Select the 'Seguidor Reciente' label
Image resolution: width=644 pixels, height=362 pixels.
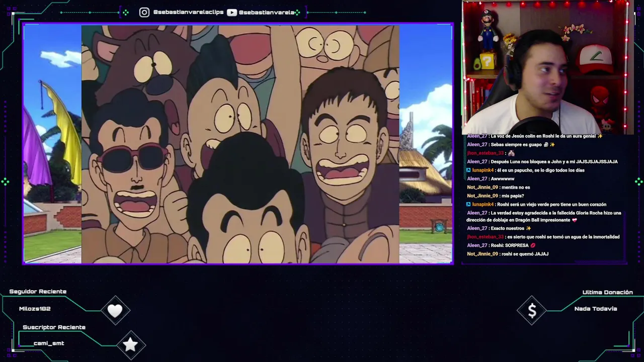(38, 292)
